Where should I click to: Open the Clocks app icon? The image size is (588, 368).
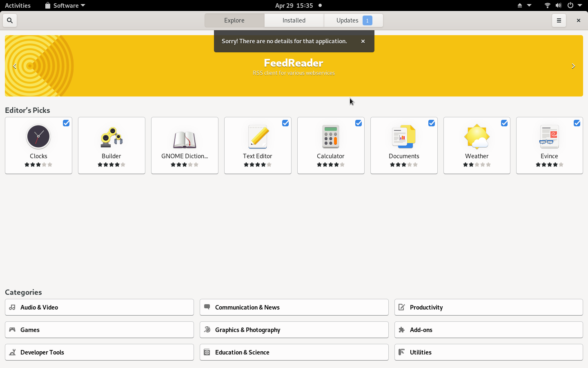point(38,137)
